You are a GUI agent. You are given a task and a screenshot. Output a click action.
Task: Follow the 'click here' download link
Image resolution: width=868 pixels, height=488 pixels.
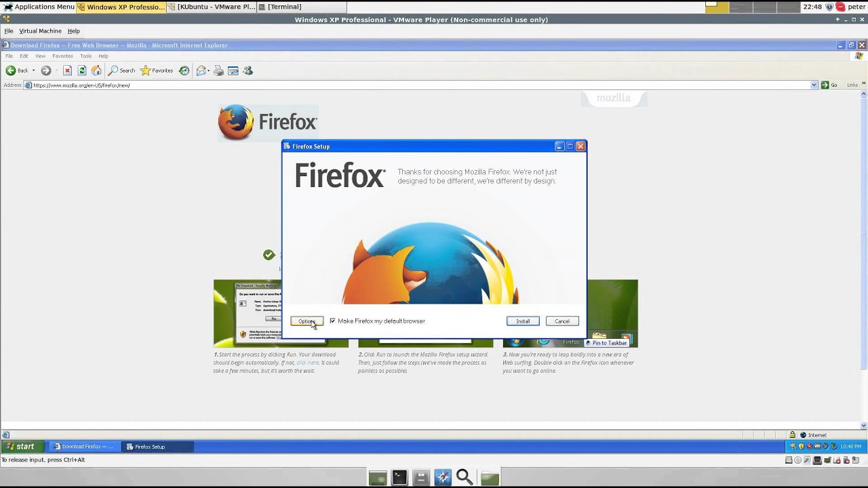pyautogui.click(x=307, y=363)
